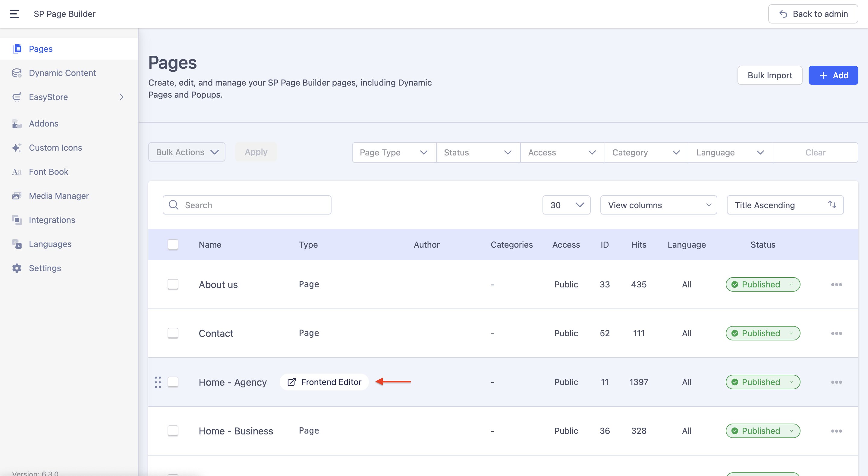Open the View columns dropdown
The height and width of the screenshot is (476, 868).
coord(659,205)
